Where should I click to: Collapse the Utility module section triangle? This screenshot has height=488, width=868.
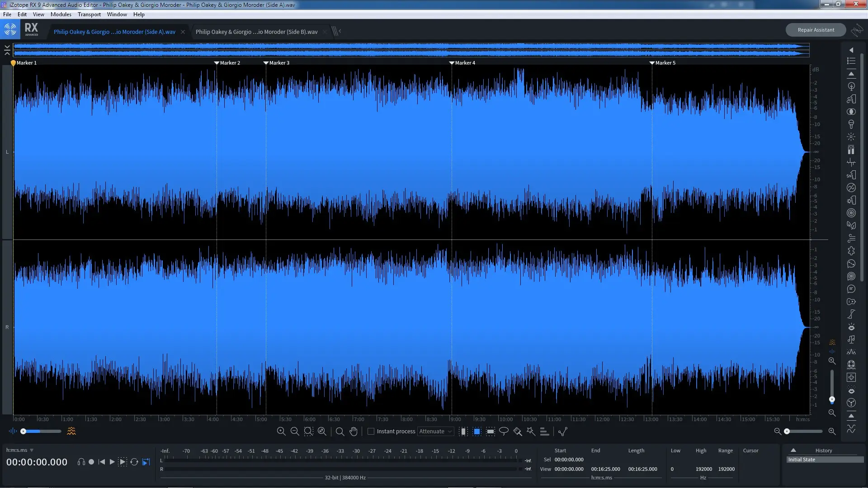[x=851, y=415]
